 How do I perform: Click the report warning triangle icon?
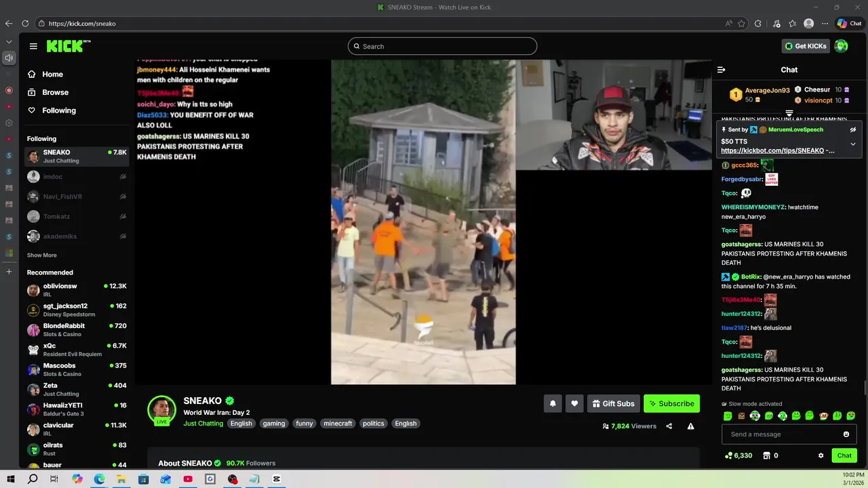(690, 426)
